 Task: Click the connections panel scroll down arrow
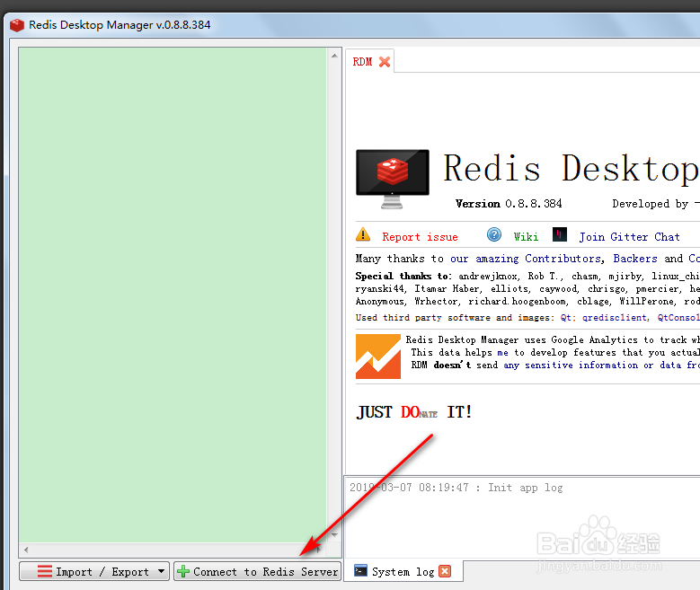click(x=334, y=534)
